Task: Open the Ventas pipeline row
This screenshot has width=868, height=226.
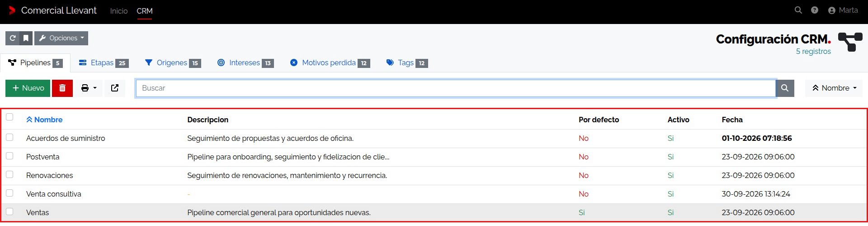Action: 434,212
